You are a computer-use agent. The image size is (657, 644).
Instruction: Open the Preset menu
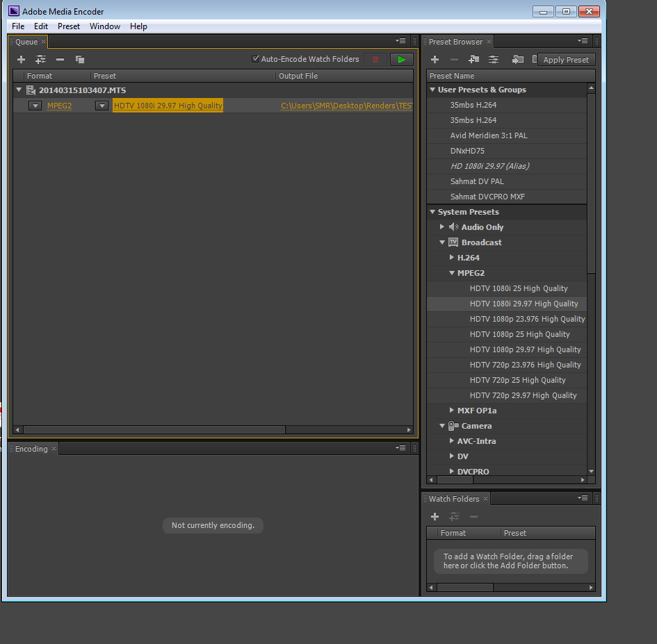click(x=69, y=26)
